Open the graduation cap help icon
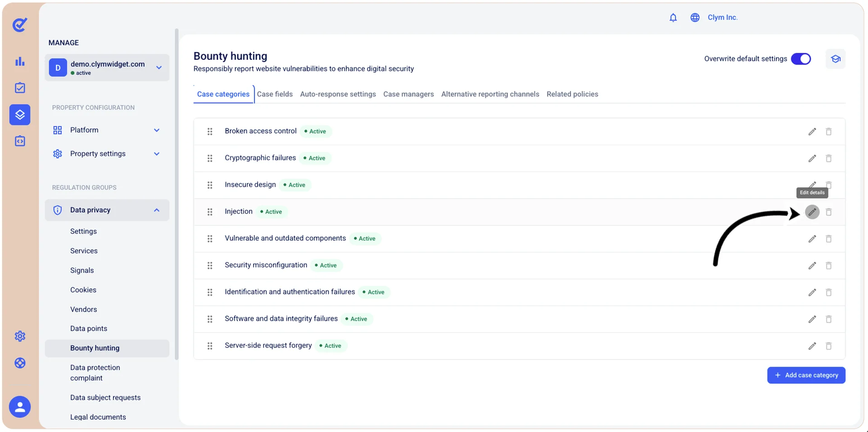The image size is (868, 432). (x=835, y=59)
